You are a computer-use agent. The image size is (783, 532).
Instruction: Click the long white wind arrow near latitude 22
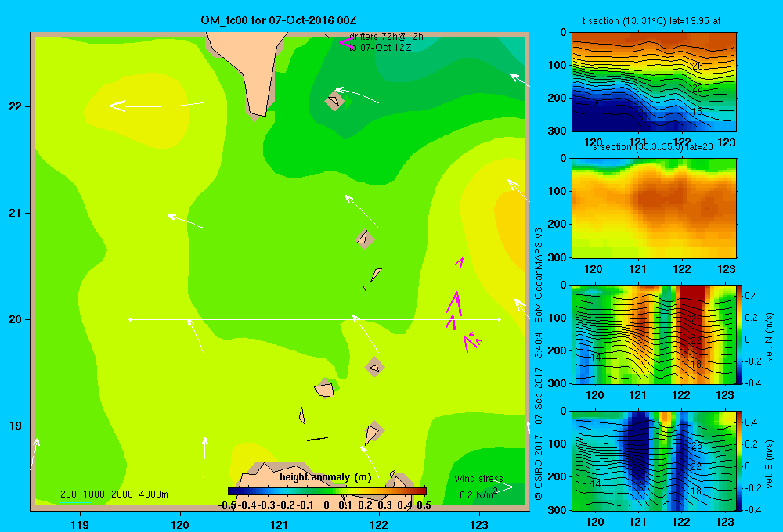157,106
